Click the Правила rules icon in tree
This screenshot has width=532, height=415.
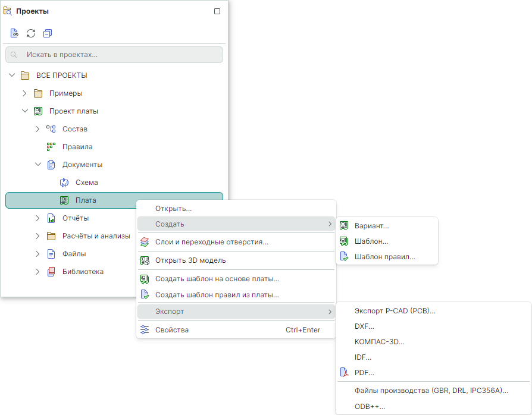pyautogui.click(x=51, y=147)
